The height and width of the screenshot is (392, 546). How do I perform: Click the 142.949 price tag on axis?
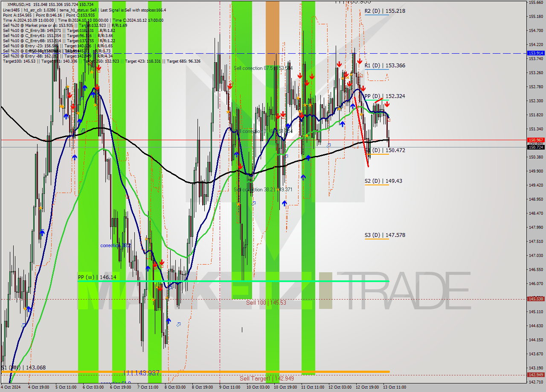(x=536, y=375)
